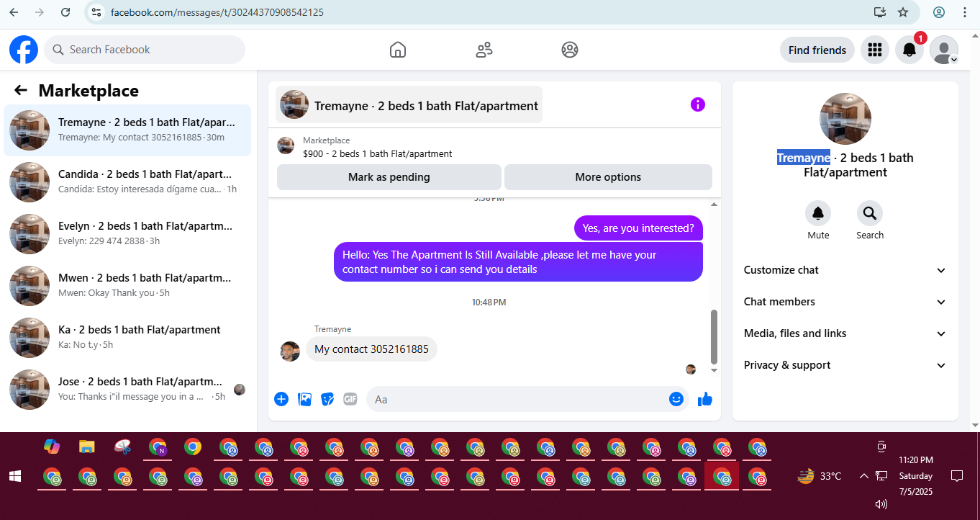Click the Find friends button
The height and width of the screenshot is (520, 980).
(x=817, y=50)
